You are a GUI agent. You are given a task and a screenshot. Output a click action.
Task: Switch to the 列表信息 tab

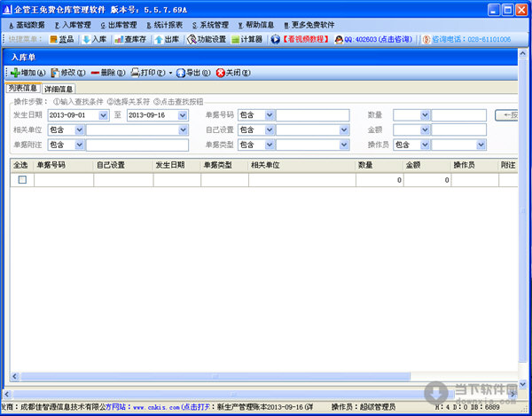tap(23, 88)
